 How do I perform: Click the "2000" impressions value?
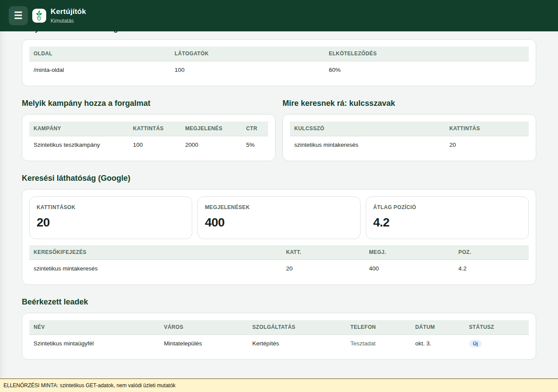click(x=192, y=145)
